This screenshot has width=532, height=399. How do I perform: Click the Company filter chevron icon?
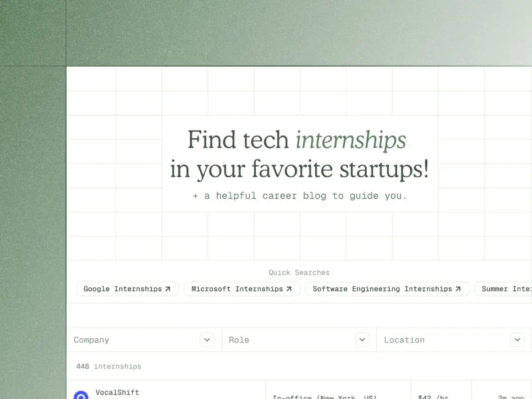click(x=207, y=340)
